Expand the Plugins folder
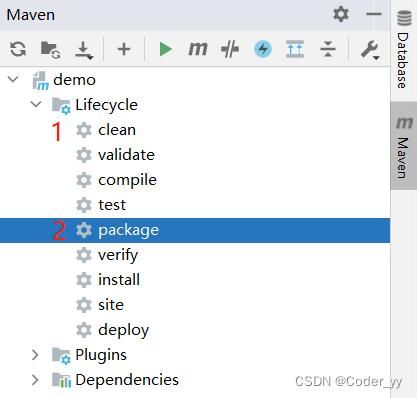The image size is (417, 398). click(35, 355)
